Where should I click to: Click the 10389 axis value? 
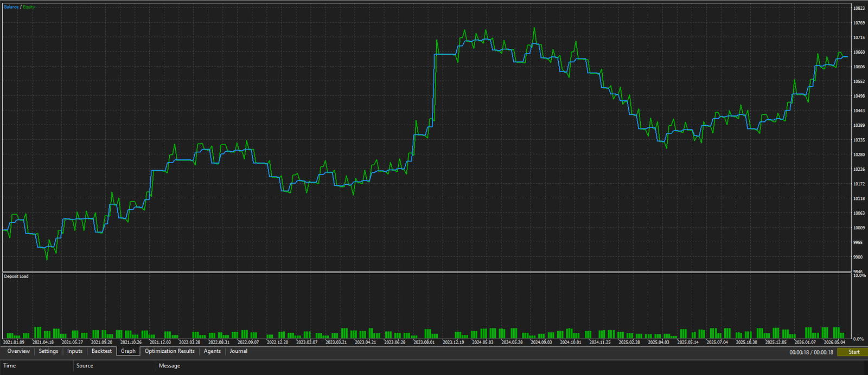[x=859, y=125]
